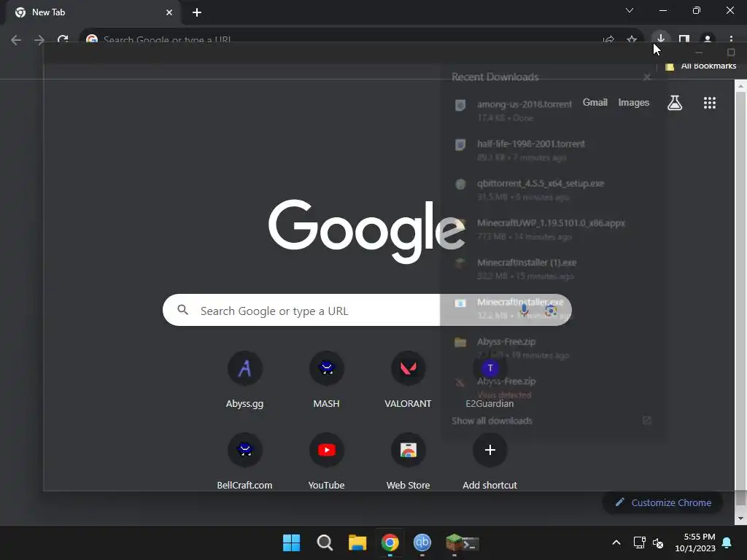Screen dimensions: 747x560
Task: Open the Google apps grid
Action: (x=710, y=103)
